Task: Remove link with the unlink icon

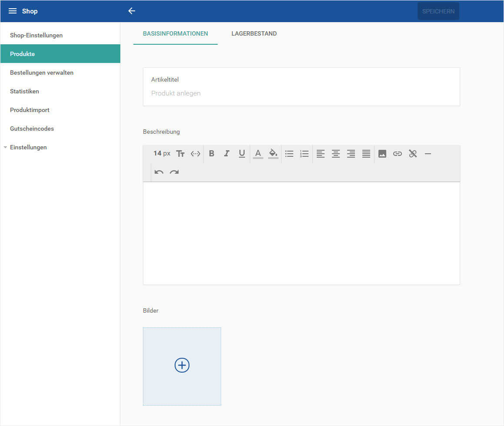Action: (x=413, y=154)
